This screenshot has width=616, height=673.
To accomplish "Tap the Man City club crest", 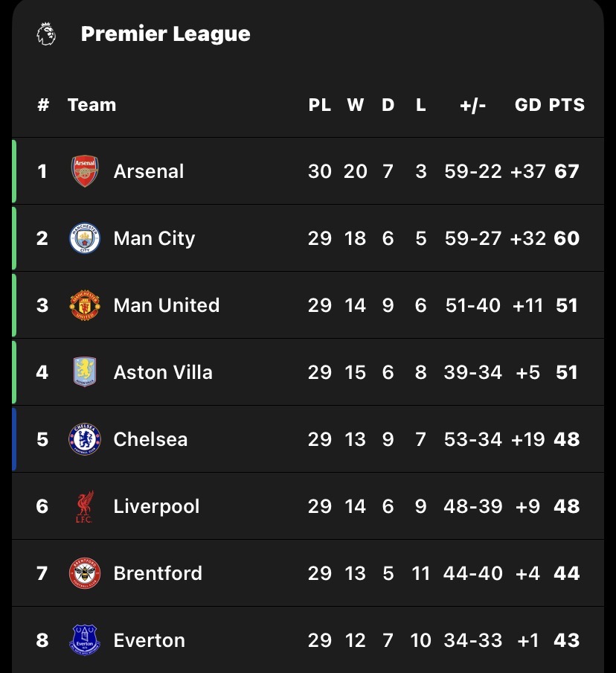I will click(x=84, y=238).
